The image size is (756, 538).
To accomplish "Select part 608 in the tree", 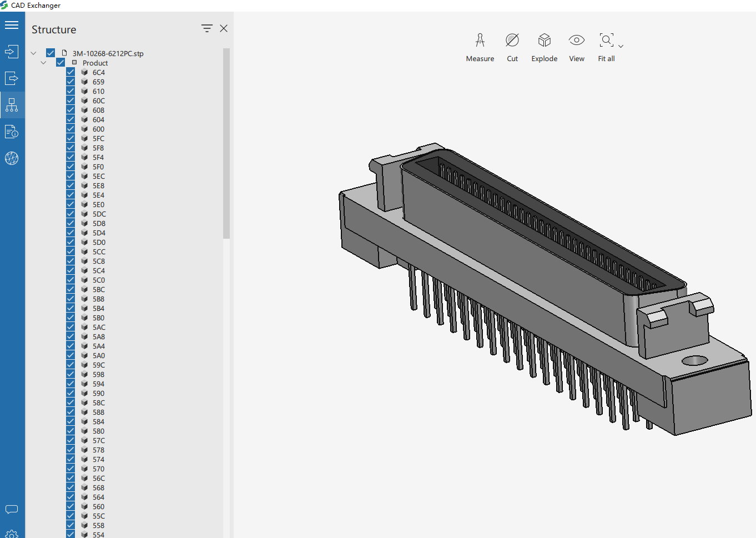I will point(98,110).
